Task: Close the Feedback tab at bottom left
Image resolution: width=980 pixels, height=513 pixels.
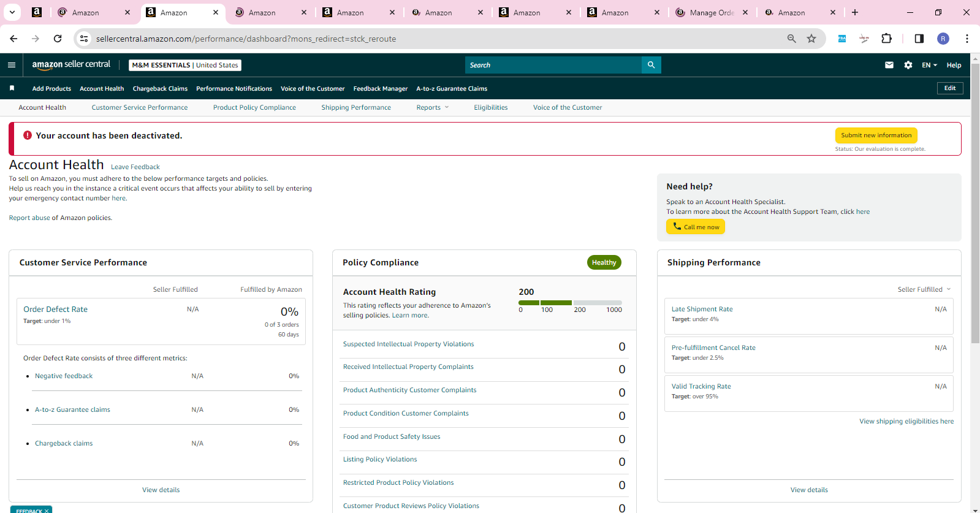Action: [x=47, y=511]
